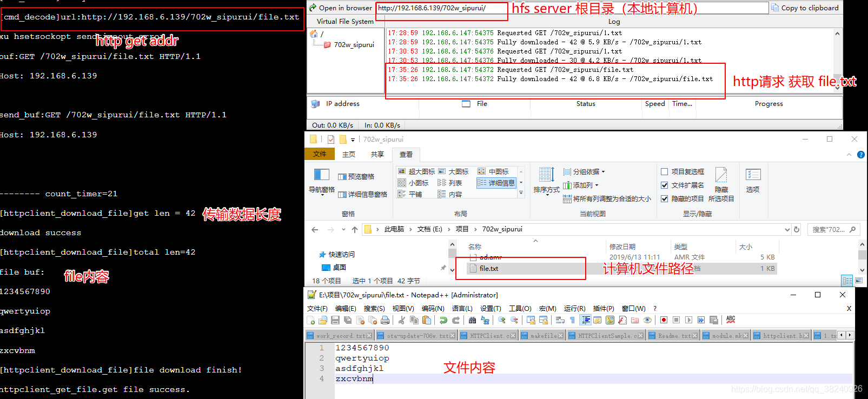The height and width of the screenshot is (399, 868).
Task: Click the Zoom In icon in Notepad++
Action: point(502,320)
